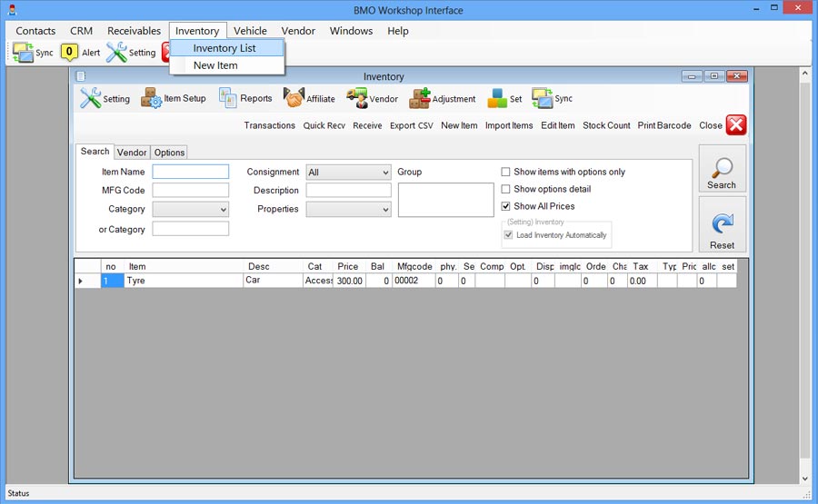This screenshot has height=504, width=818.
Task: Click the Inventory window document icon
Action: pyautogui.click(x=81, y=76)
